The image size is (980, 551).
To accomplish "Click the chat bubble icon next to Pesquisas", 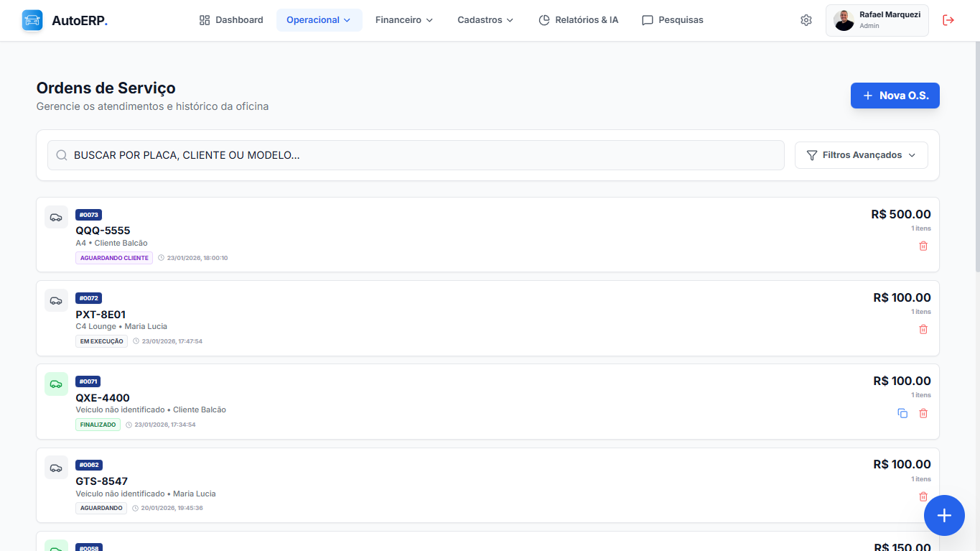I will 648,20.
